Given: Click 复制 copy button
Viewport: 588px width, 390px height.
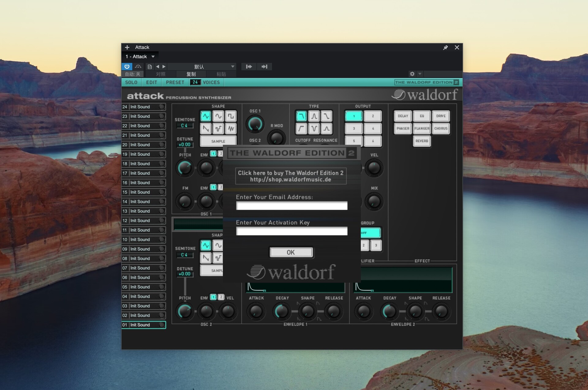Looking at the screenshot, I should [191, 74].
